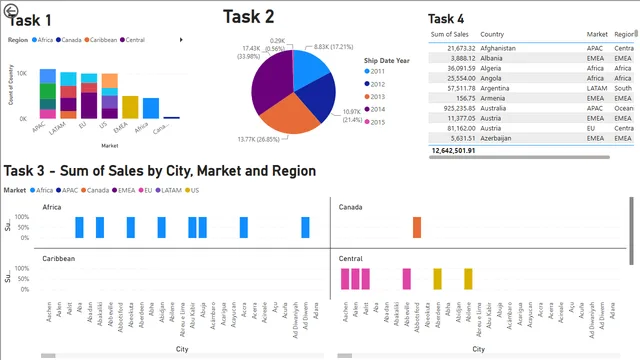Image resolution: width=640 pixels, height=360 pixels.
Task: Click the Aba blue bar in Africa panel
Action: coord(79,227)
